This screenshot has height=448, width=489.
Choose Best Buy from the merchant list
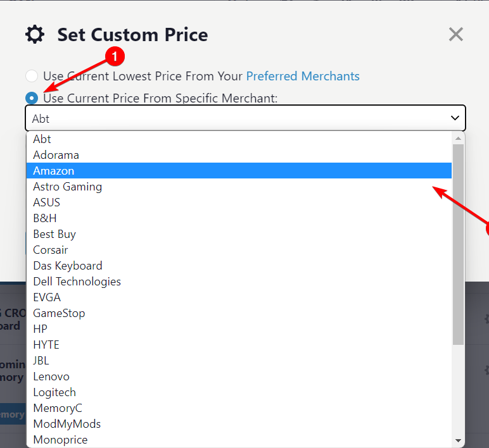pyautogui.click(x=54, y=234)
